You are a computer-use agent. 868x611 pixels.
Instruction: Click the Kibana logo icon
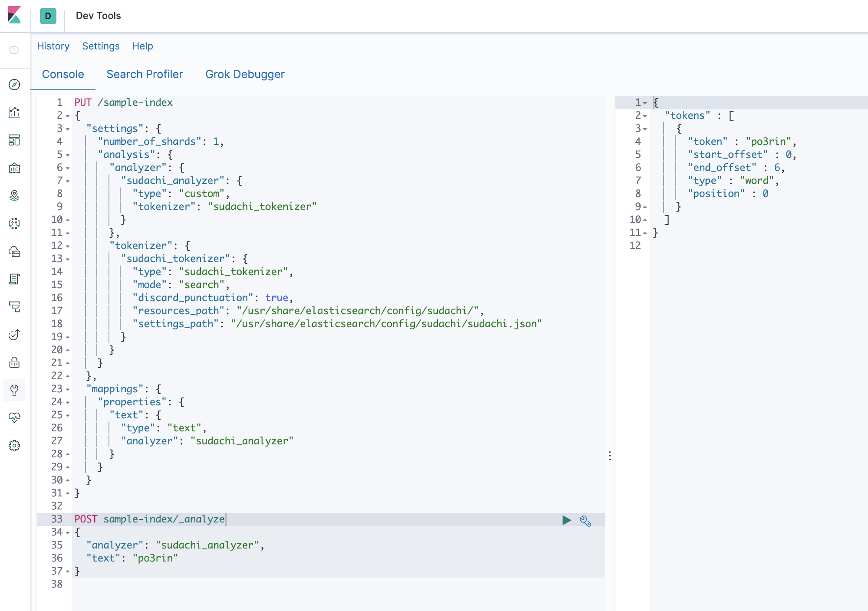(14, 15)
